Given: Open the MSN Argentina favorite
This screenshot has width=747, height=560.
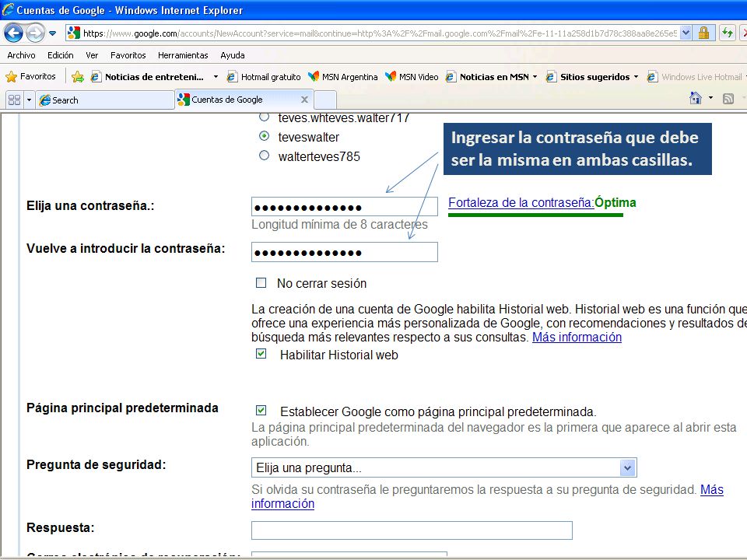Looking at the screenshot, I should [x=343, y=77].
